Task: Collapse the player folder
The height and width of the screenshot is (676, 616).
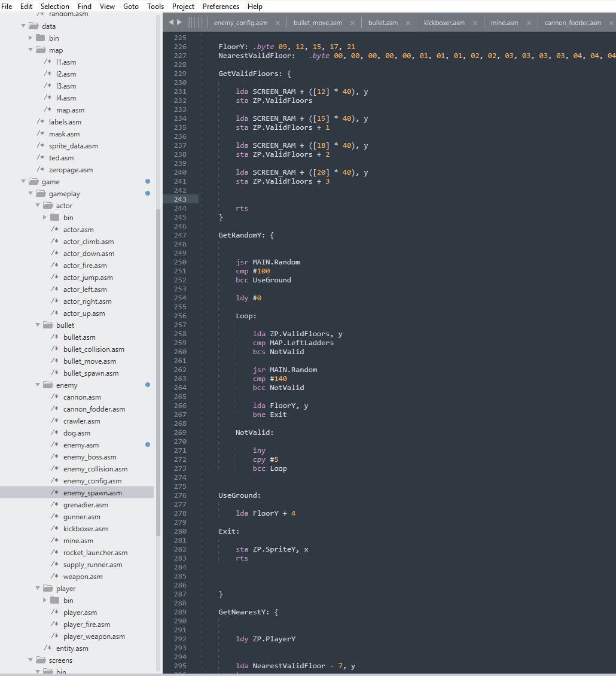Action: 38,589
